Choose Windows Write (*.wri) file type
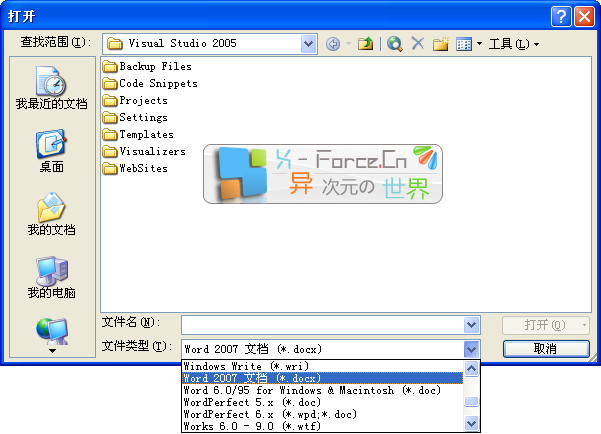This screenshot has height=434, width=601. [x=322, y=366]
